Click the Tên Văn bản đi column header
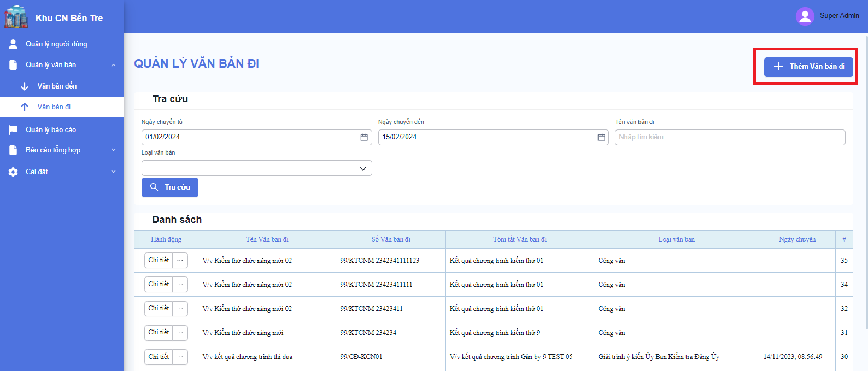Image resolution: width=868 pixels, height=371 pixels. coord(267,239)
